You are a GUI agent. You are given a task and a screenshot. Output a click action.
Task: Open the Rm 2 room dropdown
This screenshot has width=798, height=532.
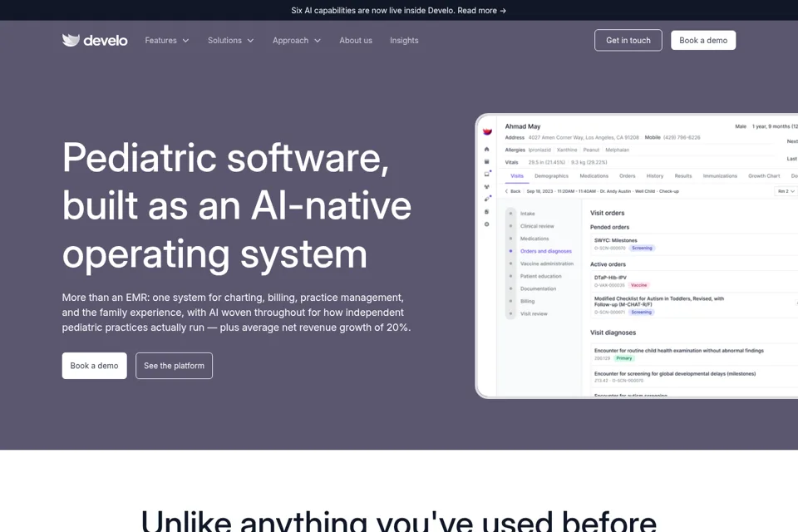pyautogui.click(x=786, y=191)
